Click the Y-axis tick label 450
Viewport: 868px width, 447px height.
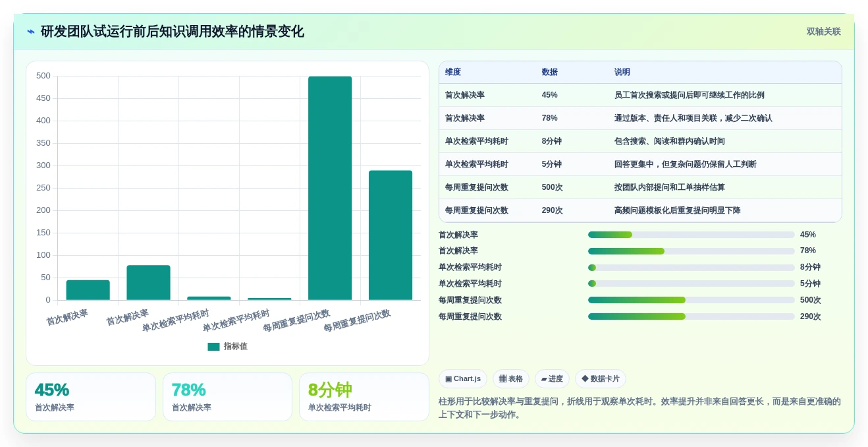[x=43, y=98]
